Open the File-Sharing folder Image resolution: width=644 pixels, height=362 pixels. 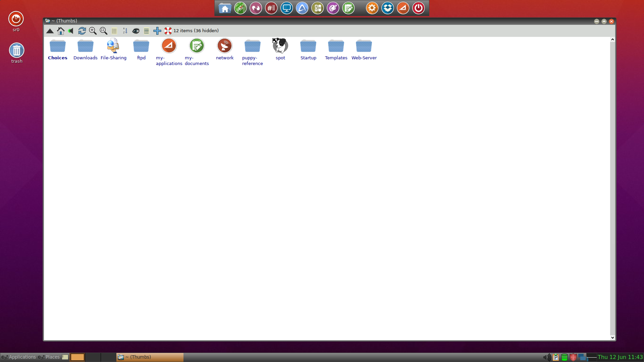[113, 49]
